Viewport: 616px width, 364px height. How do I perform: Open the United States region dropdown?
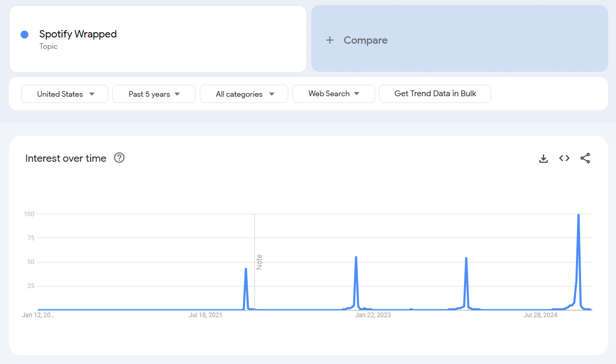65,94
